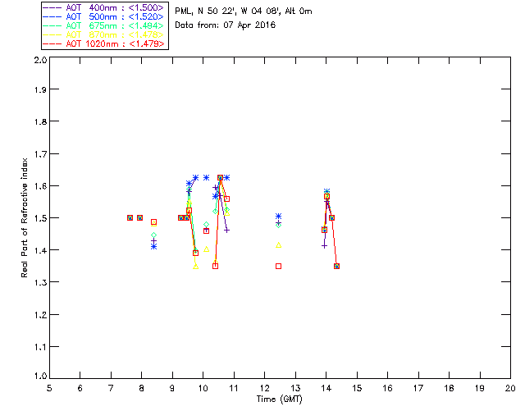This screenshot has height=420, width=525.
Task: Click the isolated red square near time 12.4
Action: click(x=279, y=267)
